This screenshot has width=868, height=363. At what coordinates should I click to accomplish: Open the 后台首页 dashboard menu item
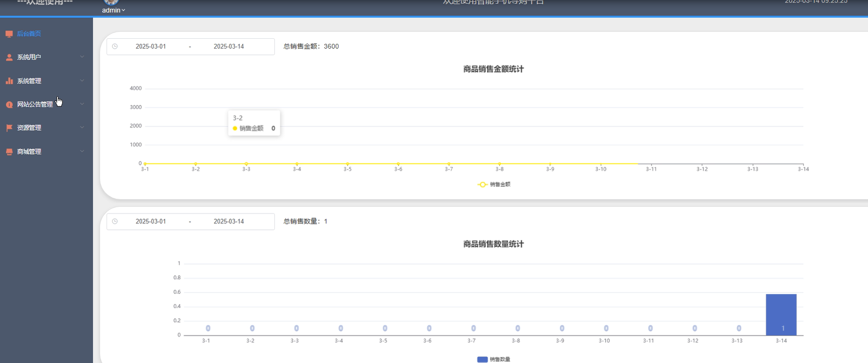coord(46,34)
